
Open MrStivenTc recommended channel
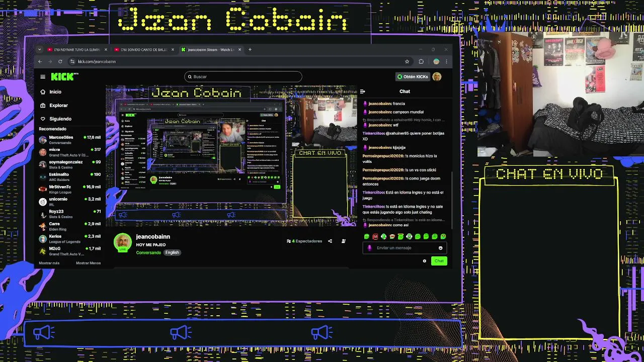[x=70, y=189]
